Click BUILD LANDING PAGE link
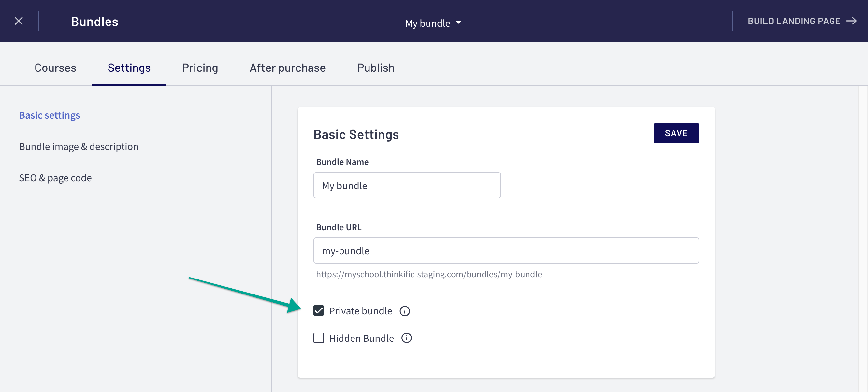This screenshot has height=392, width=868. [802, 21]
